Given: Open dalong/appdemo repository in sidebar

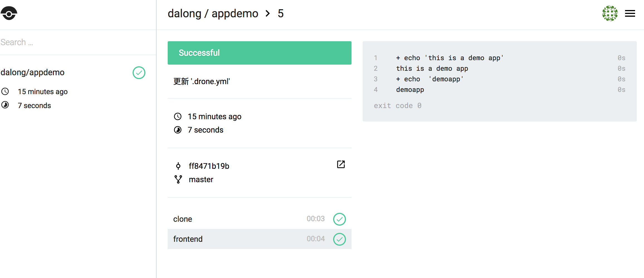Looking at the screenshot, I should (x=33, y=72).
